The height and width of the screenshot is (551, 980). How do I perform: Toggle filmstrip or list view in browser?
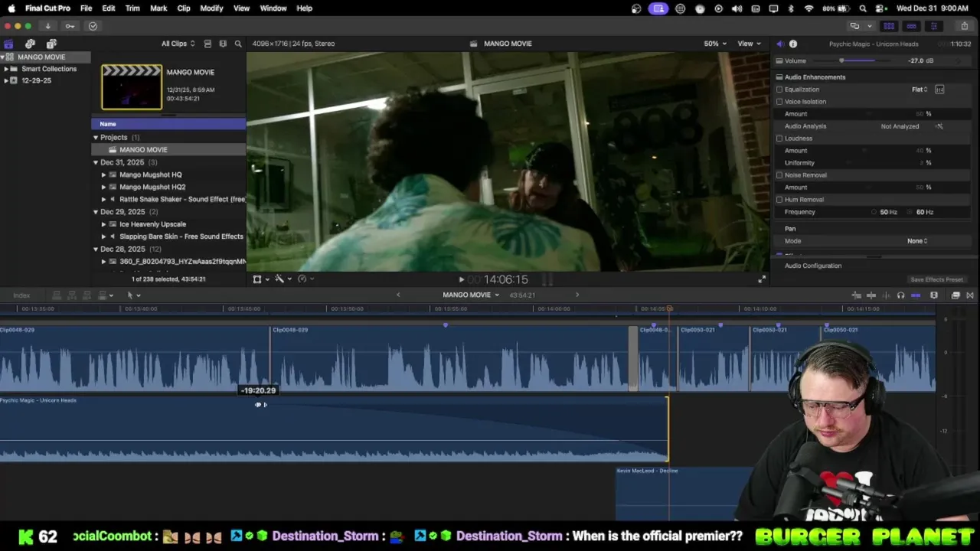click(207, 44)
